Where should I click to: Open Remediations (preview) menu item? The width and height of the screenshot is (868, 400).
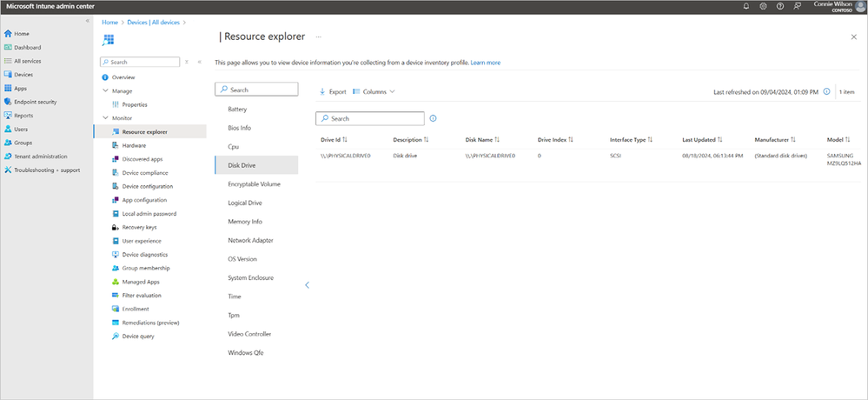150,323
